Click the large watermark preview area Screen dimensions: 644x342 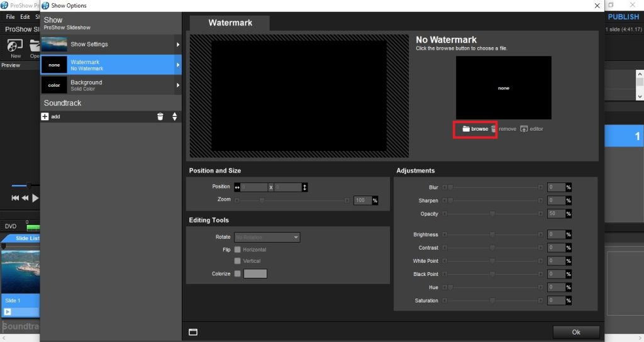tap(299, 96)
